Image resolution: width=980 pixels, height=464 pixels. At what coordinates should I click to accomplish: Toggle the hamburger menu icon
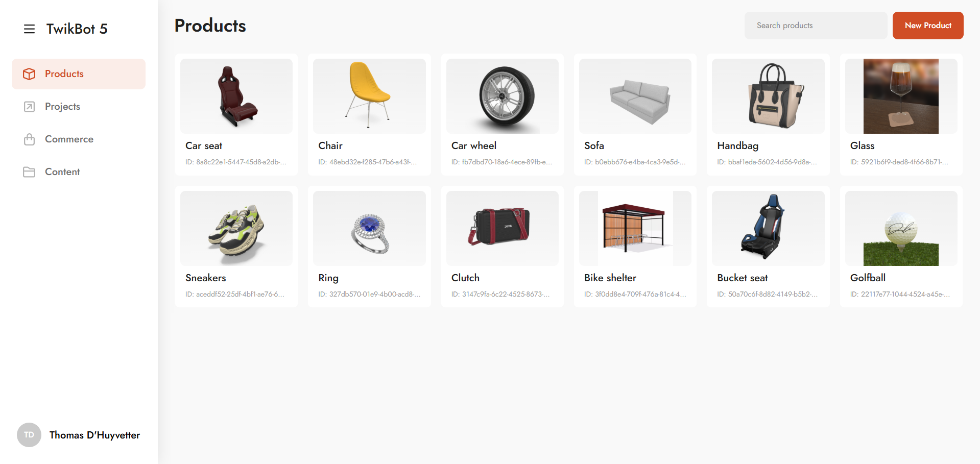click(29, 29)
